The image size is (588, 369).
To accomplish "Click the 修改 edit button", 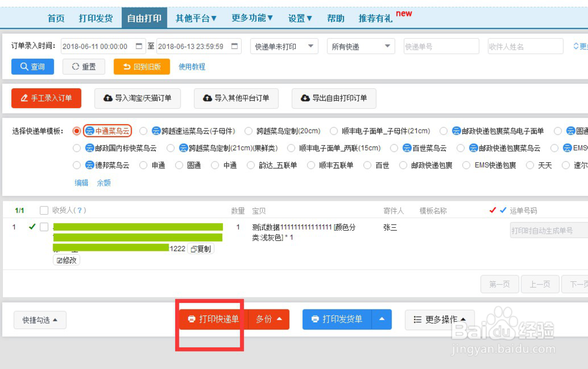I will click(66, 260).
